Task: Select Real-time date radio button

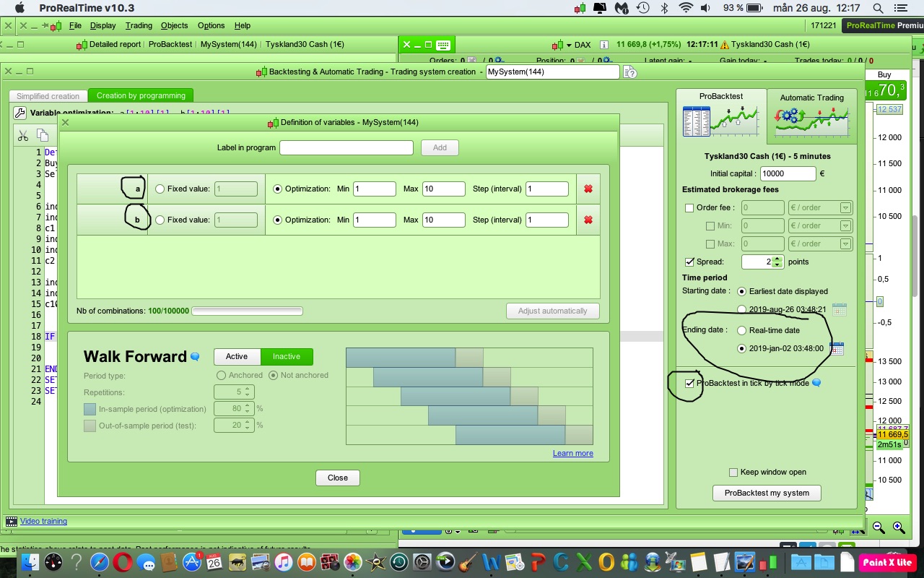Action: click(742, 330)
